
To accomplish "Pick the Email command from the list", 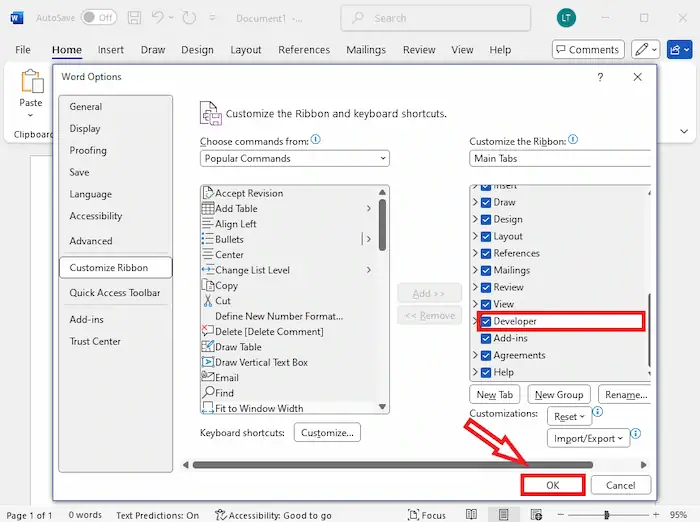I will (x=226, y=378).
